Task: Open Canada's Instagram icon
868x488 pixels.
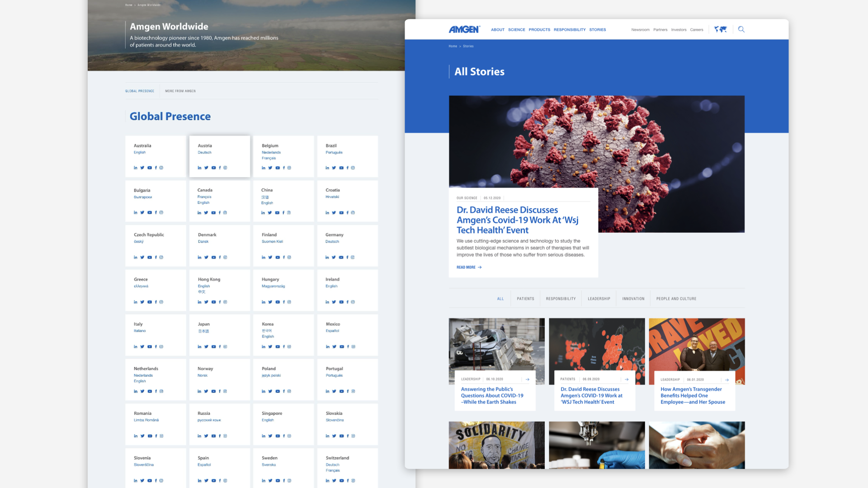Action: (x=225, y=212)
